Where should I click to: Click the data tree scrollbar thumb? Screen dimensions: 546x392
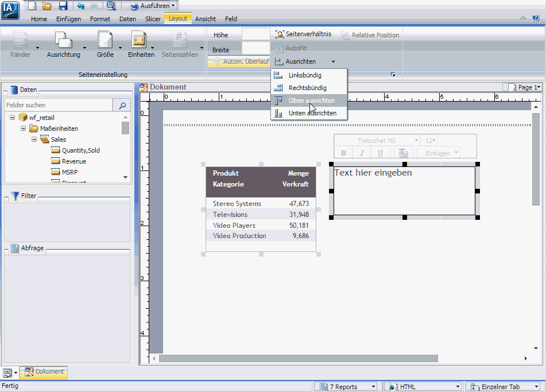pos(125,128)
